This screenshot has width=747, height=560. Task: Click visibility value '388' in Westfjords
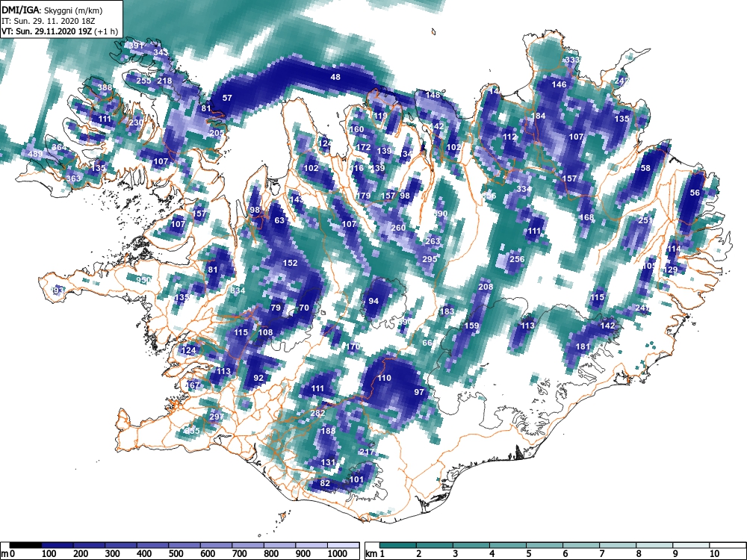[x=105, y=87]
